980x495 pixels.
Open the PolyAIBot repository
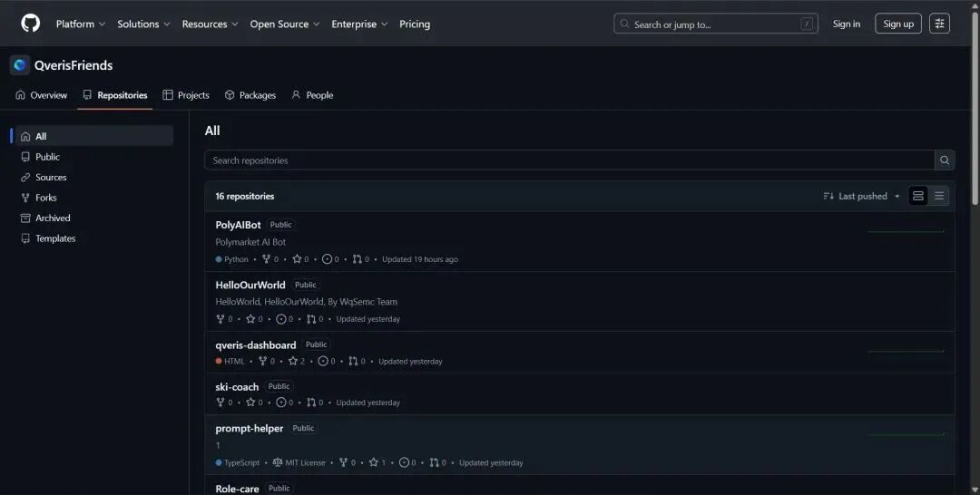click(x=238, y=225)
